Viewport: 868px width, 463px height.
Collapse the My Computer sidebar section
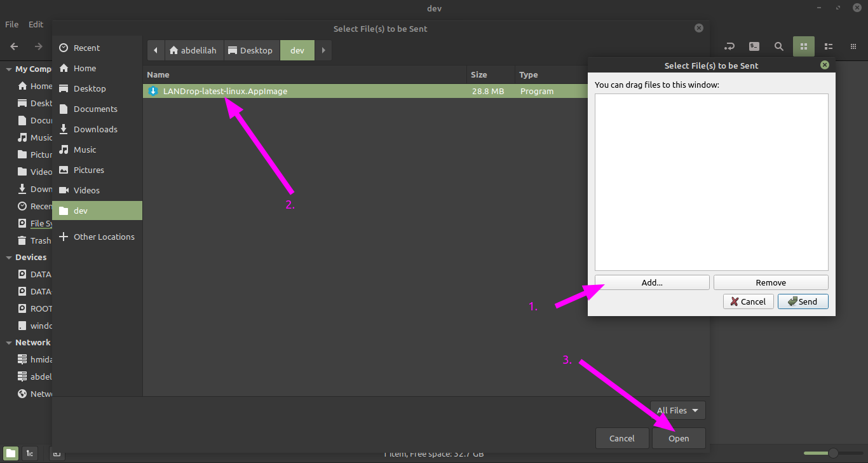[9, 69]
